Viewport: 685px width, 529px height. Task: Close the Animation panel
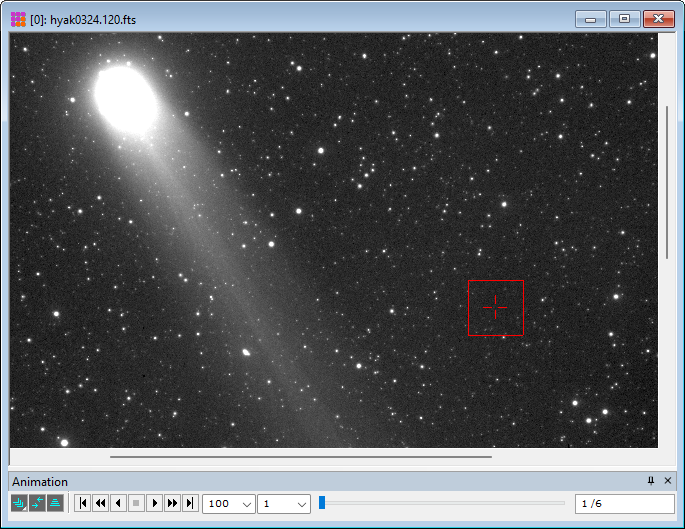668,481
